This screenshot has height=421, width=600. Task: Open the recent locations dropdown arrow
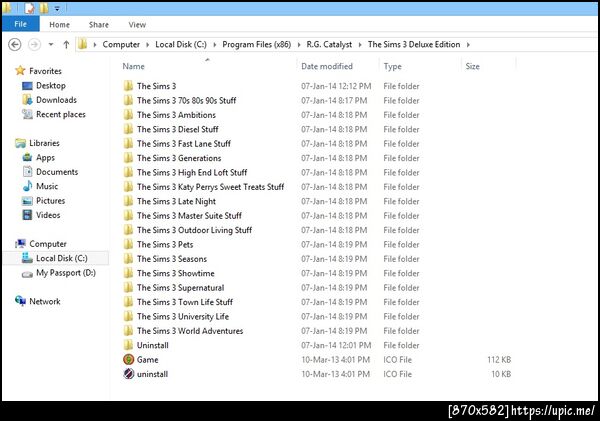pos(51,45)
